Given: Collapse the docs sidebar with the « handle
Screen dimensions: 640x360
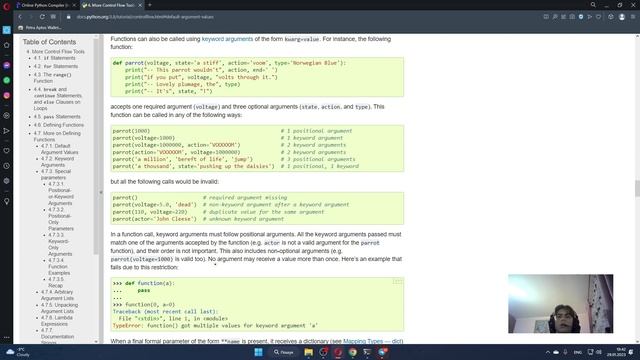Looking at the screenshot, I should tap(101, 192).
